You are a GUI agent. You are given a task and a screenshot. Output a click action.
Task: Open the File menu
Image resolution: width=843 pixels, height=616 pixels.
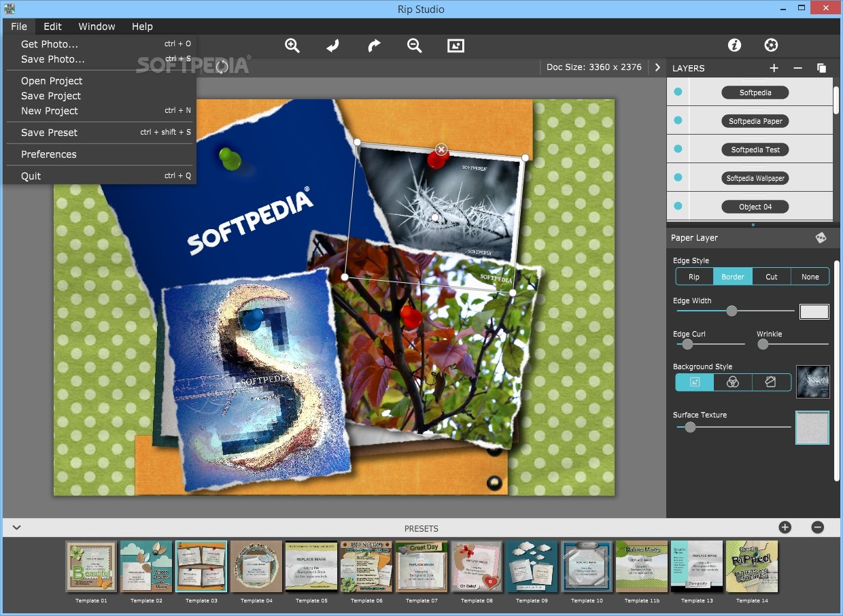(x=19, y=27)
